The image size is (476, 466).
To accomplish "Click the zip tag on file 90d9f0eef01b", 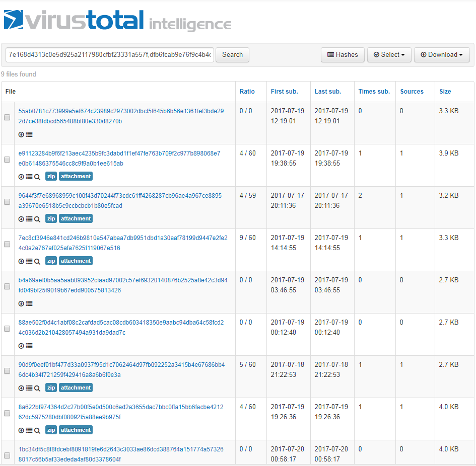I will pyautogui.click(x=51, y=387).
